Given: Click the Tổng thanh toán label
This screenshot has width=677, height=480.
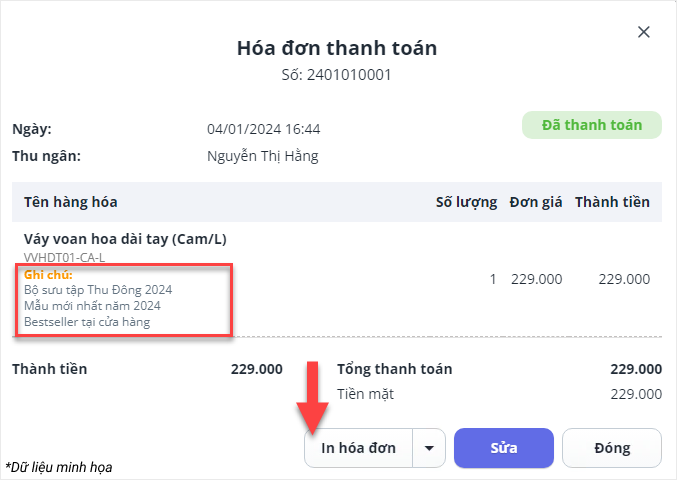Looking at the screenshot, I should tap(395, 368).
